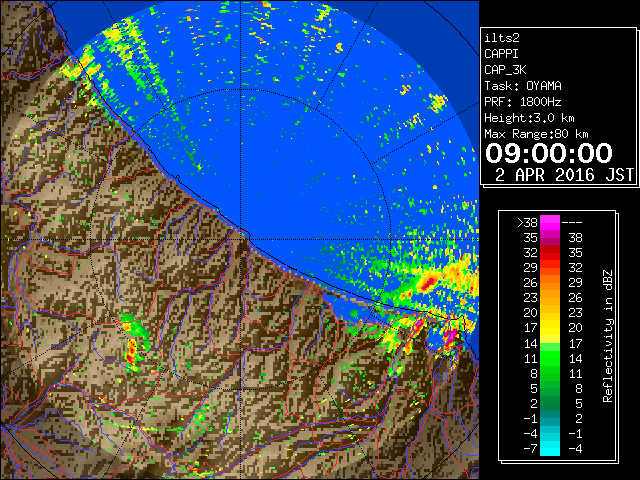Select the "CAPPI" product label

[501, 54]
